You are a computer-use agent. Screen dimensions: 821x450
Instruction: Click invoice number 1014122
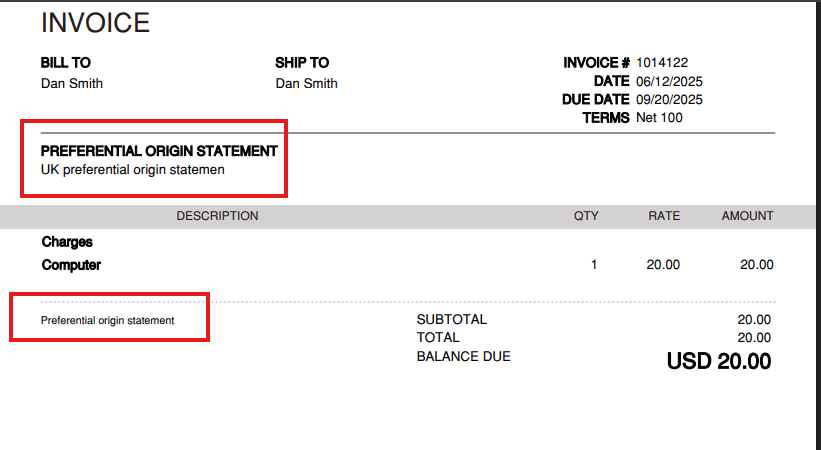(662, 63)
